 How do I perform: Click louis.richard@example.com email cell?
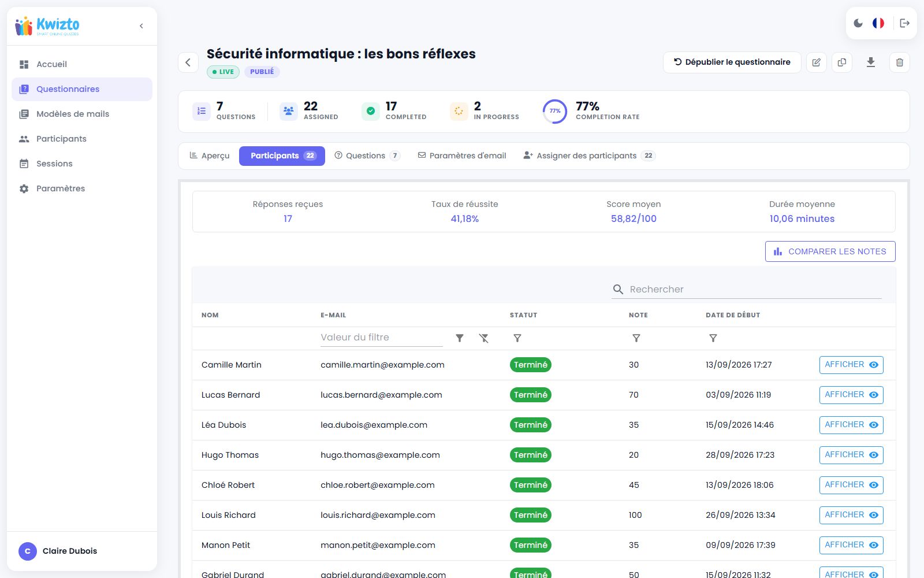(378, 515)
